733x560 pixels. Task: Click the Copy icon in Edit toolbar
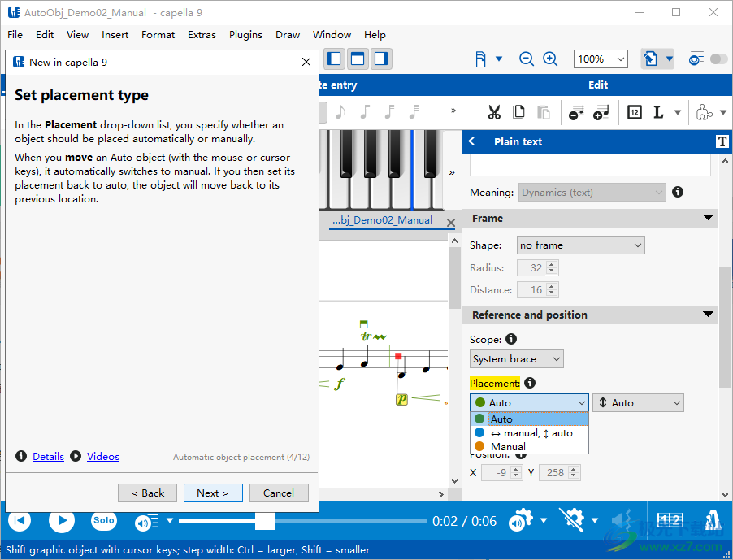point(518,113)
